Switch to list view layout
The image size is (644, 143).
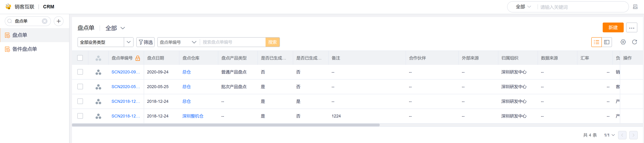(596, 42)
